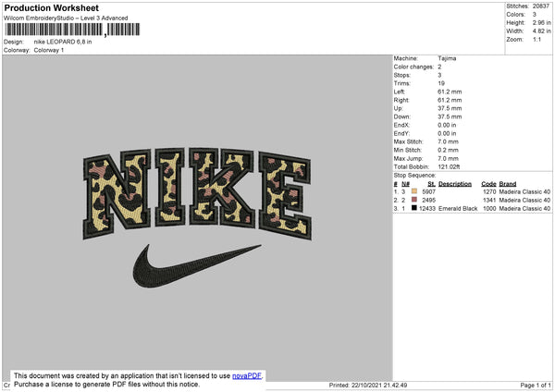Click the EndX value 0.00 in

447,125
